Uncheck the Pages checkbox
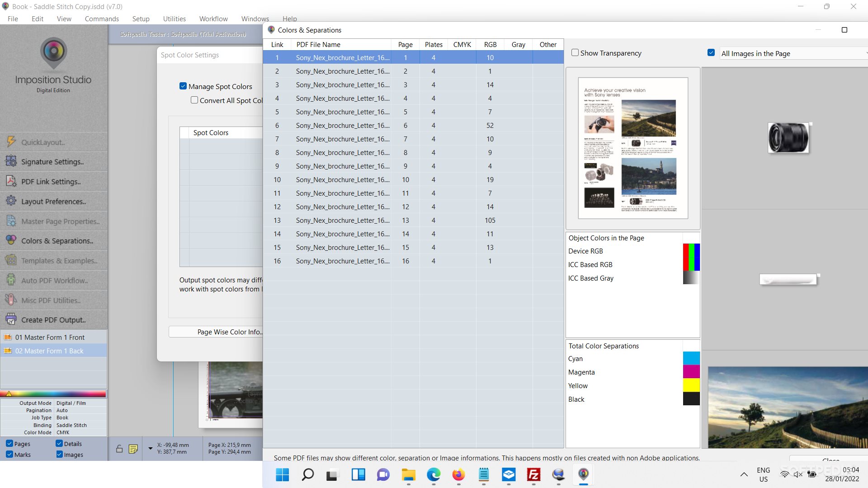The image size is (868, 488). pyautogui.click(x=9, y=444)
